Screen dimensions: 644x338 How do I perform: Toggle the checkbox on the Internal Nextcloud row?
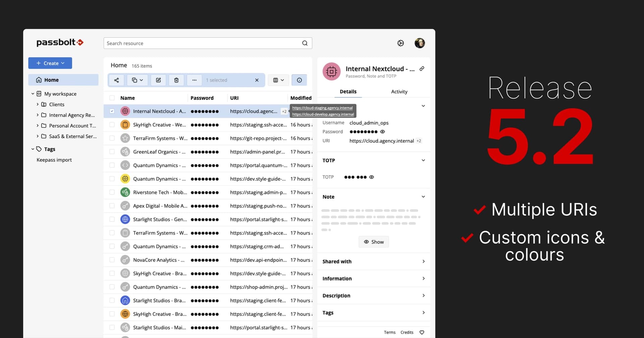tap(112, 111)
